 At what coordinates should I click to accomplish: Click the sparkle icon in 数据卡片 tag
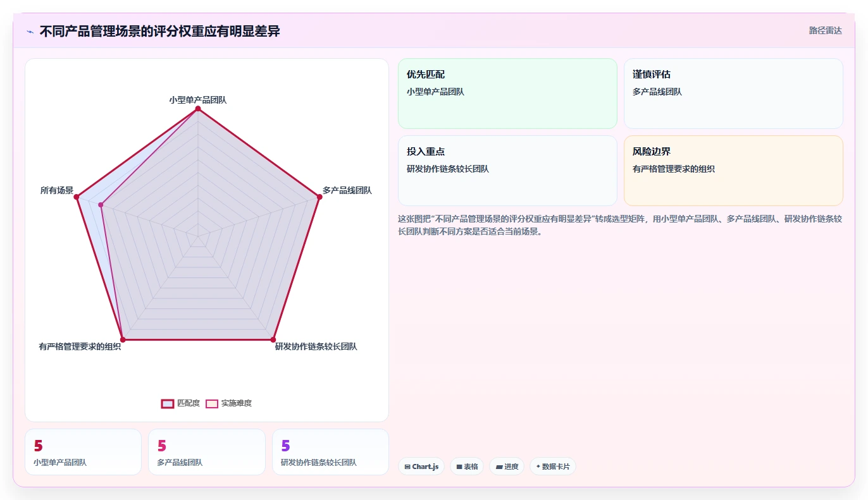(x=538, y=466)
